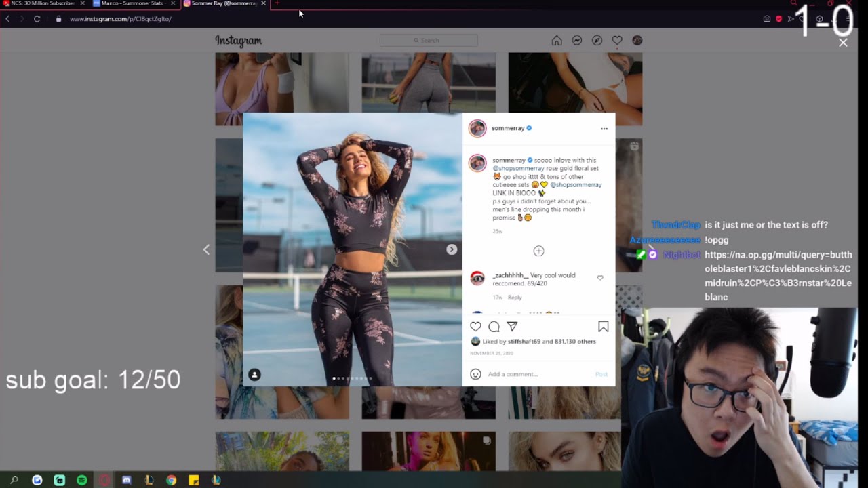Open Instagram activity heart icon
Image resolution: width=868 pixels, height=488 pixels.
pyautogui.click(x=617, y=41)
